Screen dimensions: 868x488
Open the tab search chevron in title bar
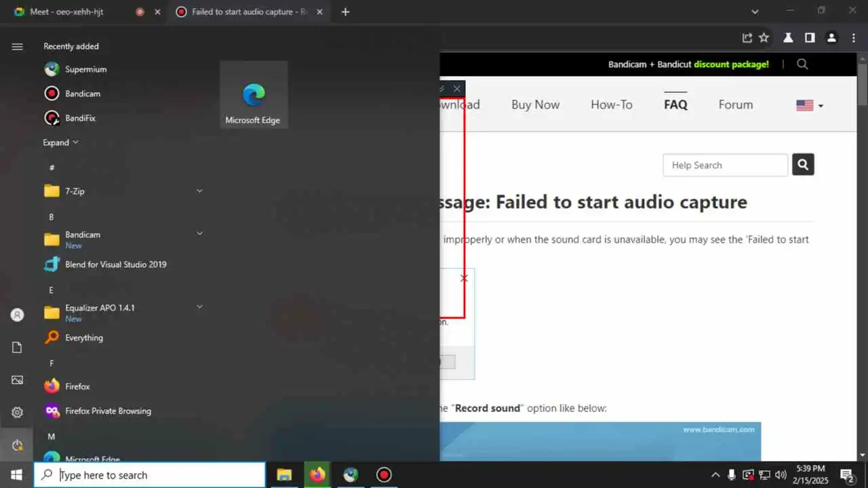[x=755, y=12]
